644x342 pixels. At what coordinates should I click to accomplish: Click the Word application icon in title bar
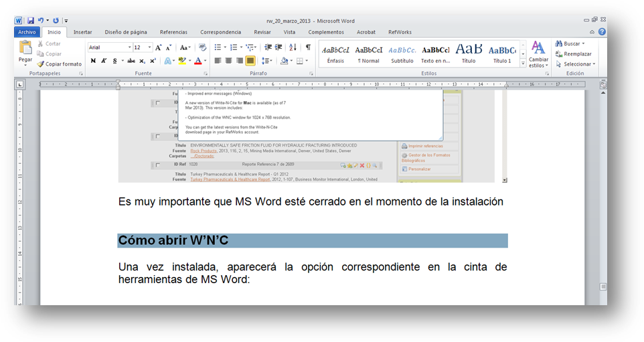coord(19,21)
